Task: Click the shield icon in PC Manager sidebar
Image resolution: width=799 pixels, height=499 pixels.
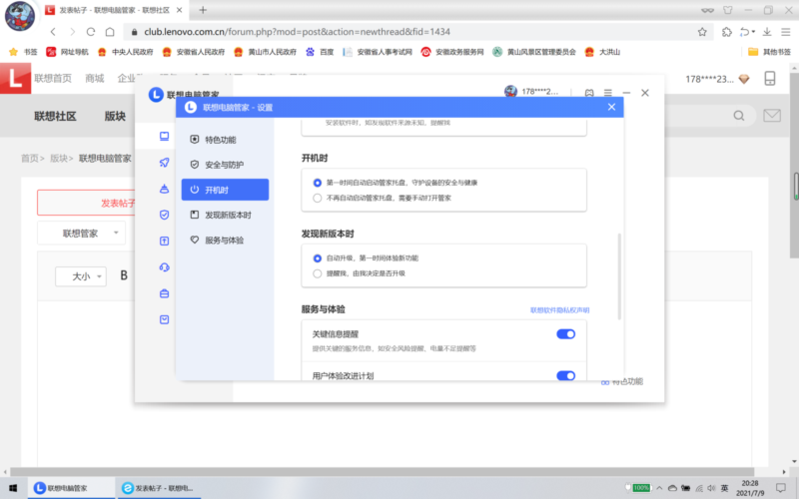Action: pyautogui.click(x=164, y=214)
